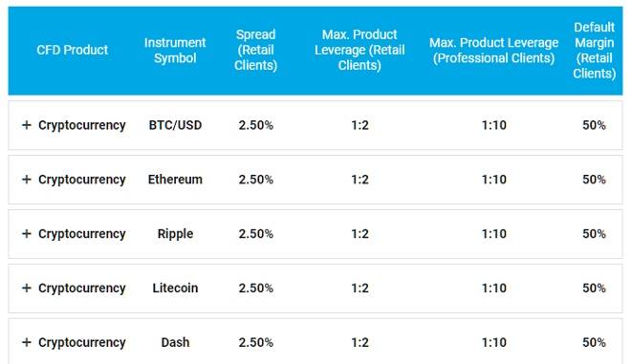Image resolution: width=631 pixels, height=364 pixels.
Task: Click Cryptocurrency label in the Ripple row
Action: pyautogui.click(x=82, y=234)
